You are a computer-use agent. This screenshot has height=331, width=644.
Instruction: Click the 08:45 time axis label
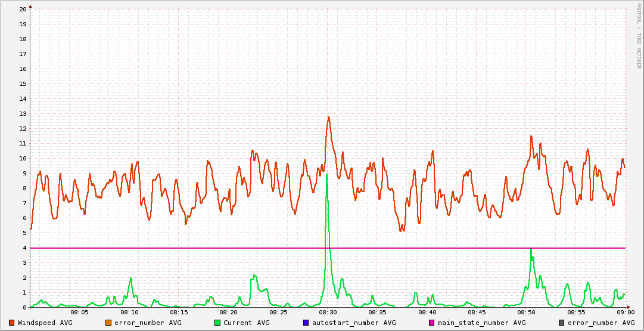pyautogui.click(x=477, y=313)
